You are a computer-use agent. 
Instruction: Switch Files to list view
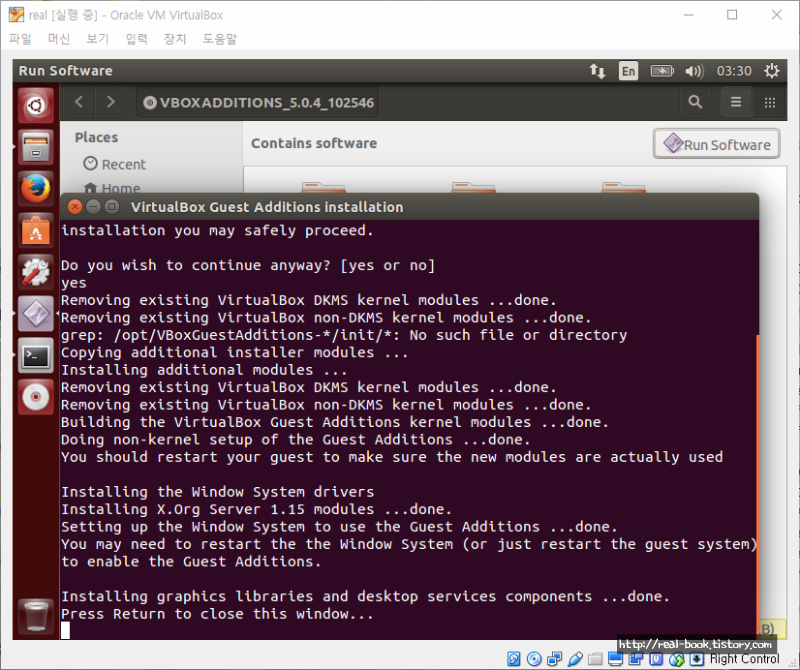736,102
